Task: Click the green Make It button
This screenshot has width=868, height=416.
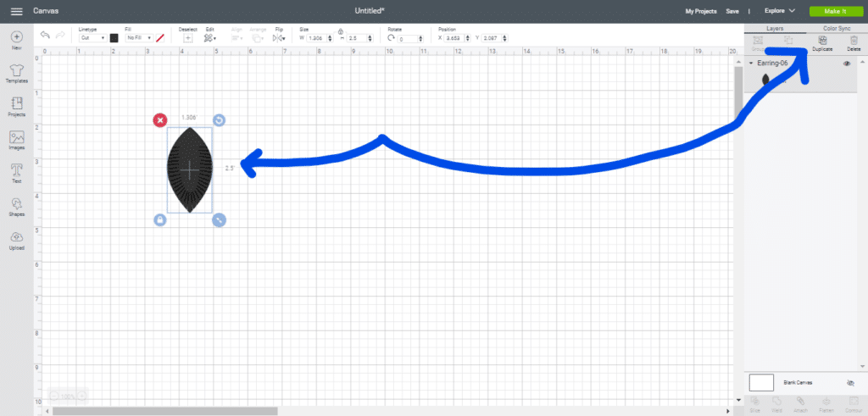Action: click(x=832, y=11)
